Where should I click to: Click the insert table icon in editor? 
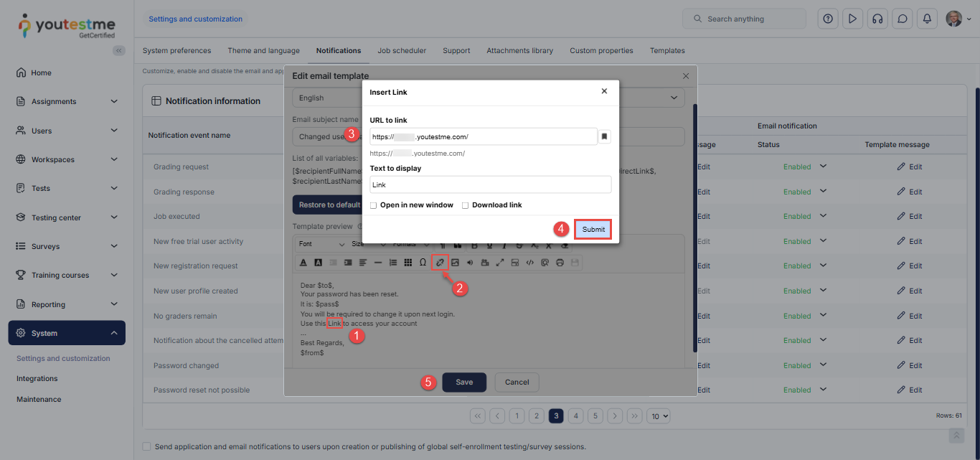[408, 262]
